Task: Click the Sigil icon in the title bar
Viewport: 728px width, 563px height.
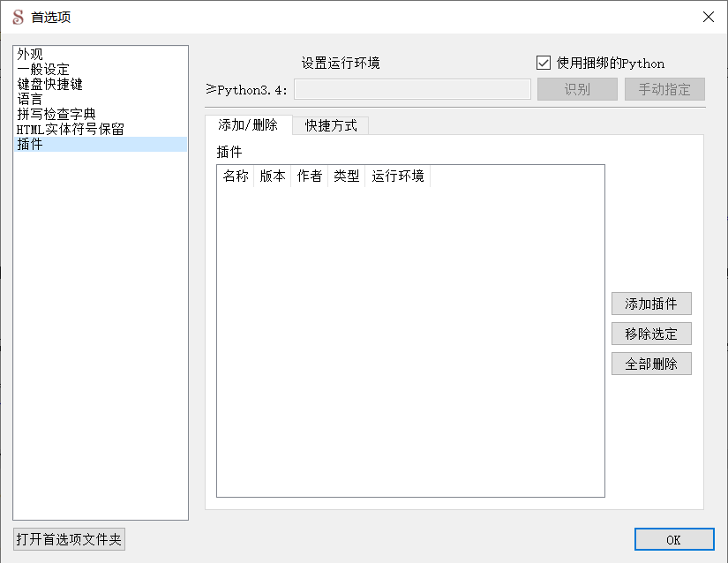Action: pos(19,17)
